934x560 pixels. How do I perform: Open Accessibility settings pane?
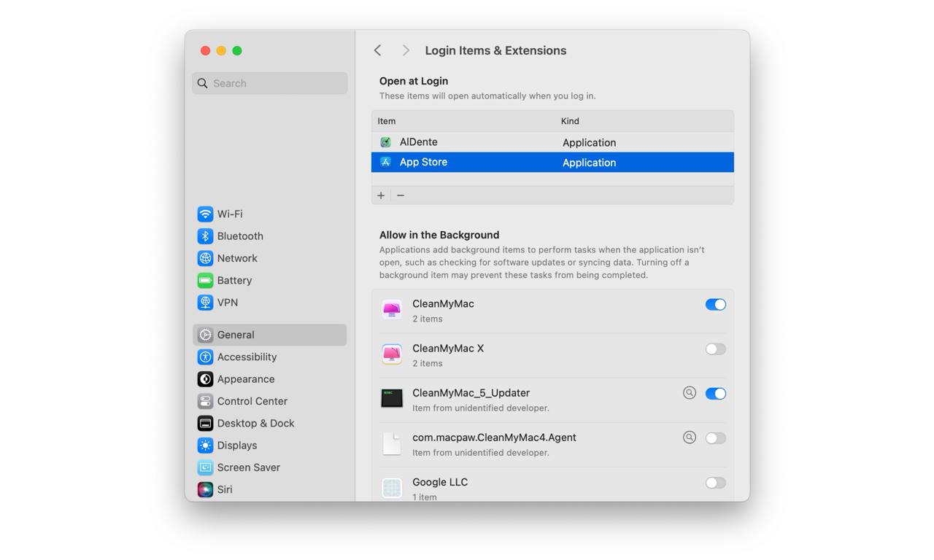click(269, 357)
